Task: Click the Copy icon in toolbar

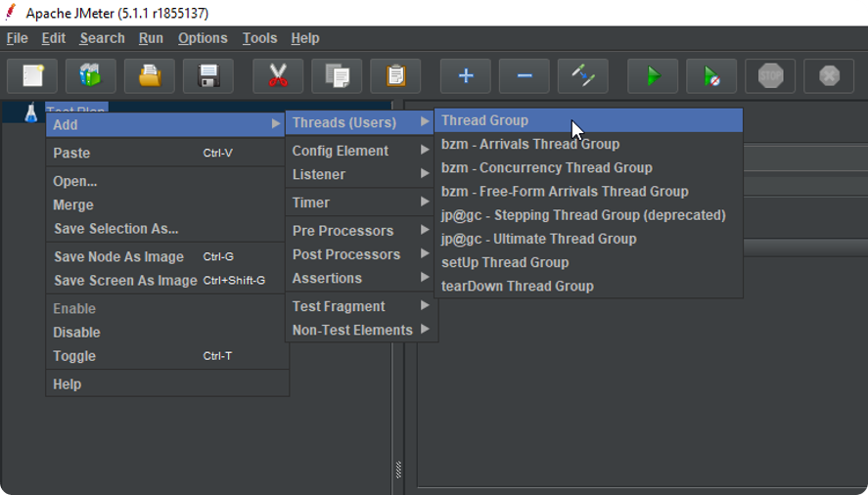Action: point(337,76)
